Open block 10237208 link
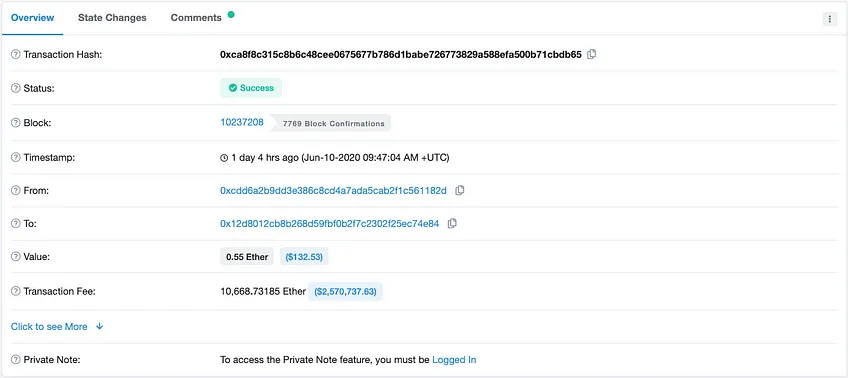The image size is (848, 378). [x=242, y=122]
